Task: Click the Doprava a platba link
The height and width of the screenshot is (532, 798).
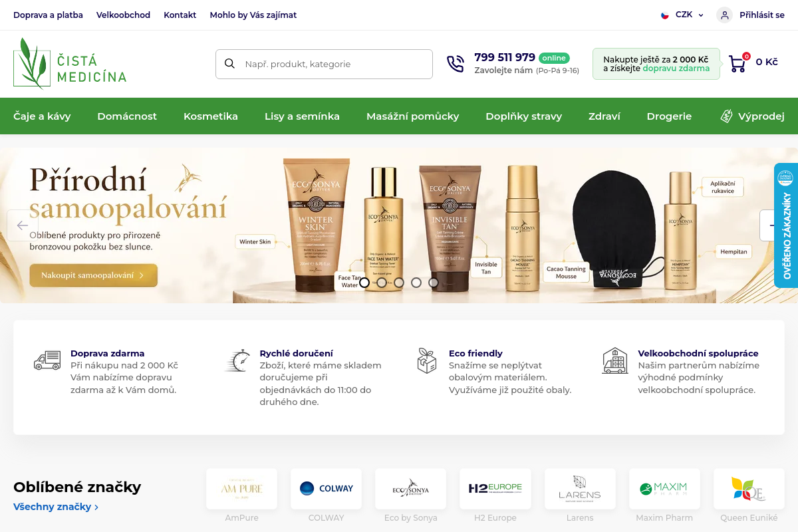Action: pos(48,15)
